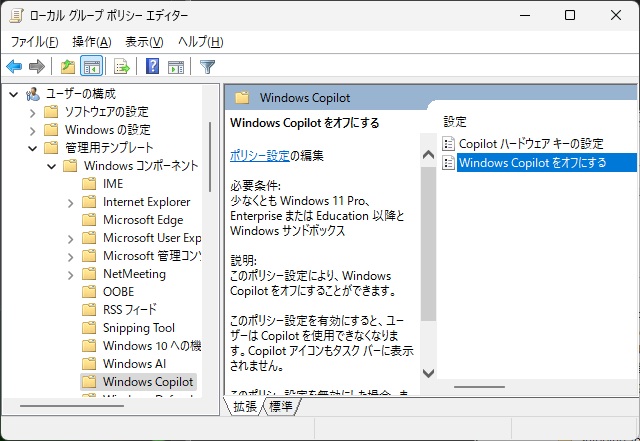Expand the Internet Explorer node

71,203
